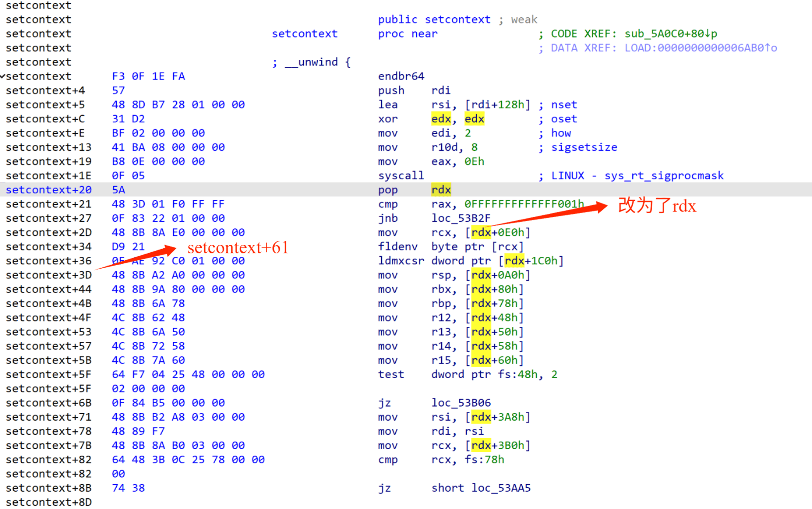Click the 'public setcontext' declaration

tap(434, 20)
